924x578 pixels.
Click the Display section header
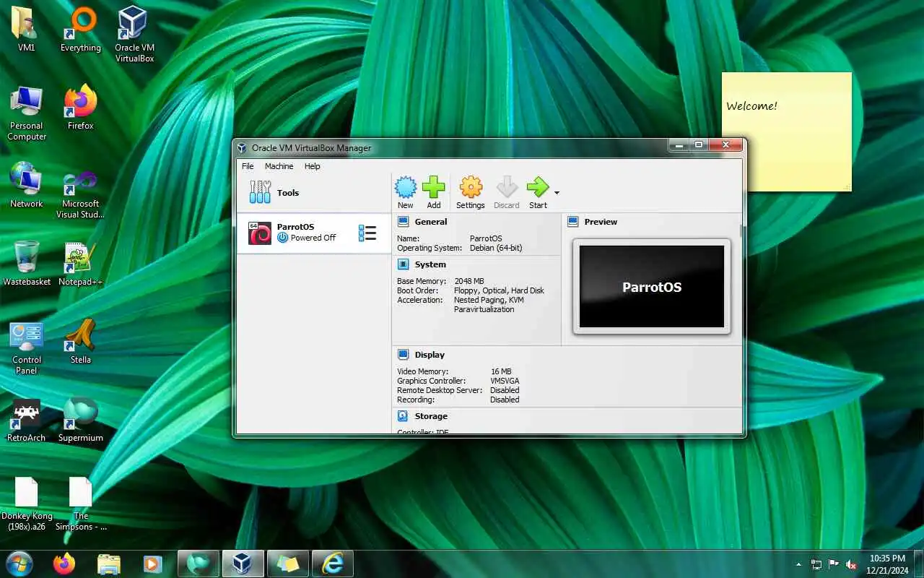(430, 355)
